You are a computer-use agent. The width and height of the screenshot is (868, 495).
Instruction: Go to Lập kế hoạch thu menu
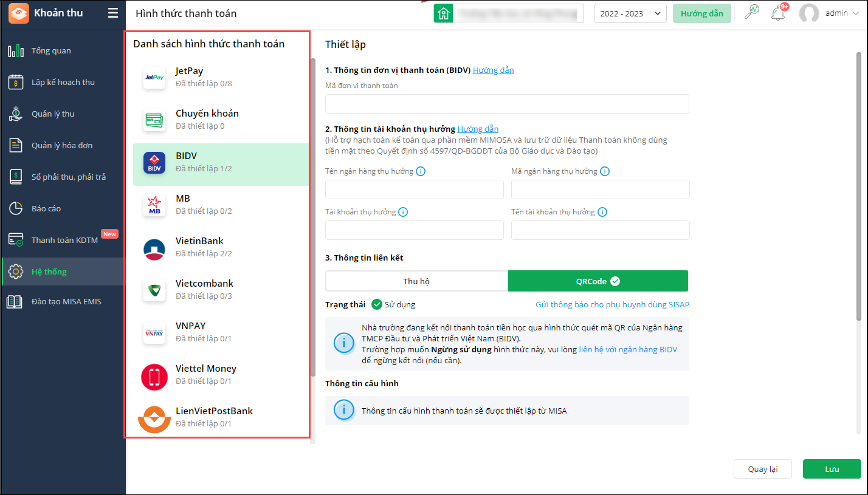click(63, 82)
